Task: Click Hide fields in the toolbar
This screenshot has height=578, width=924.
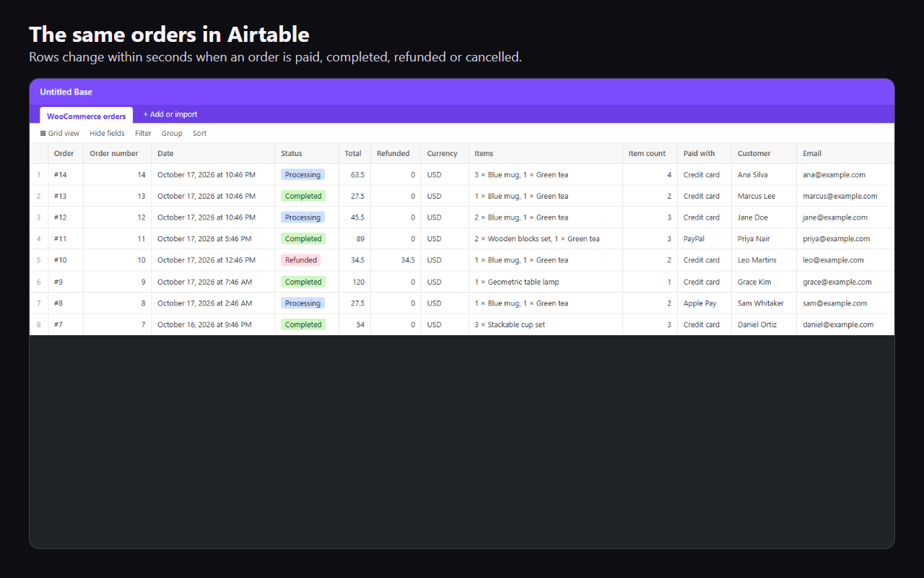Action: click(107, 134)
